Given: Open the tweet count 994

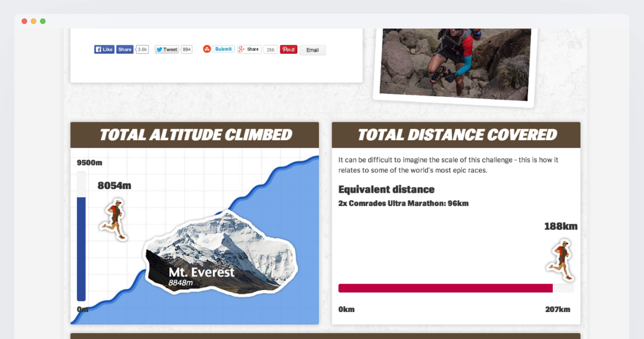Looking at the screenshot, I should [187, 49].
